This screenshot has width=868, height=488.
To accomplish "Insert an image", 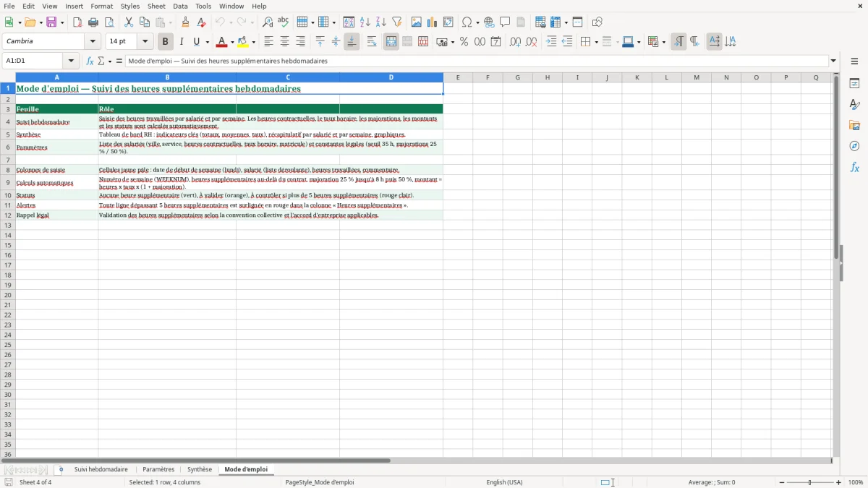I will click(x=417, y=22).
